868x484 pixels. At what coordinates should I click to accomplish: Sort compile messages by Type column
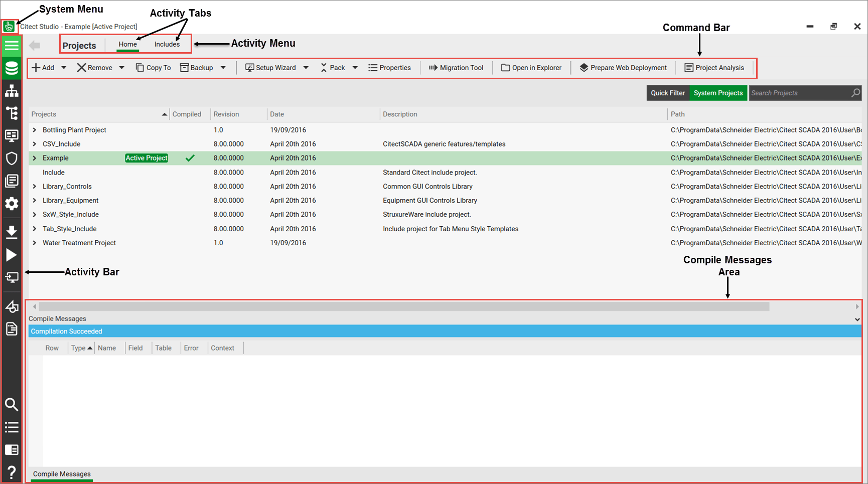[81, 348]
